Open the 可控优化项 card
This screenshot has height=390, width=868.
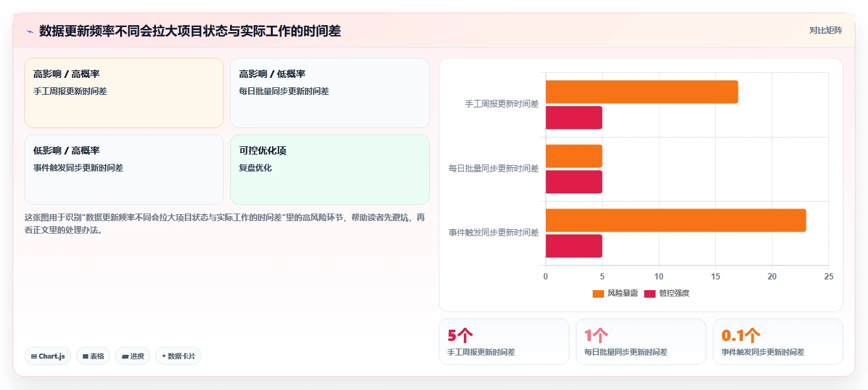tap(330, 170)
